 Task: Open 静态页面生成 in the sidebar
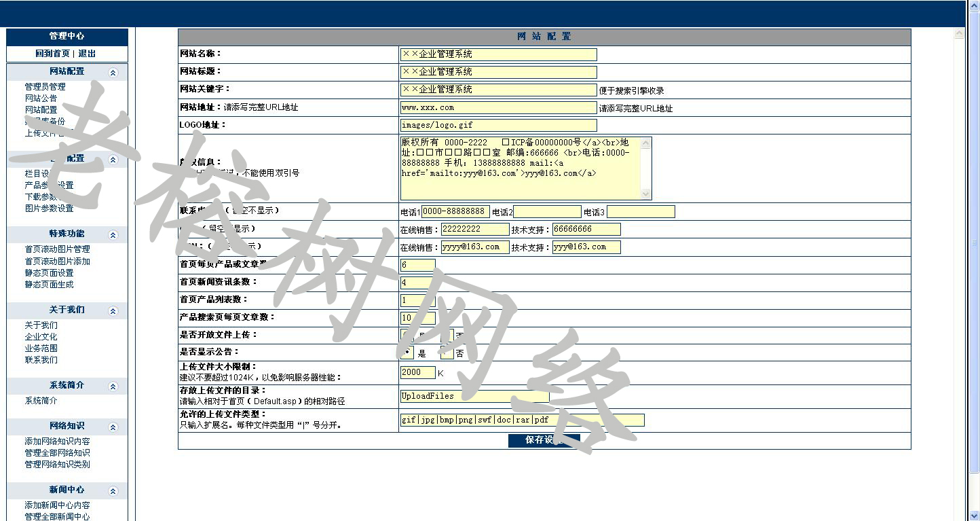(49, 285)
